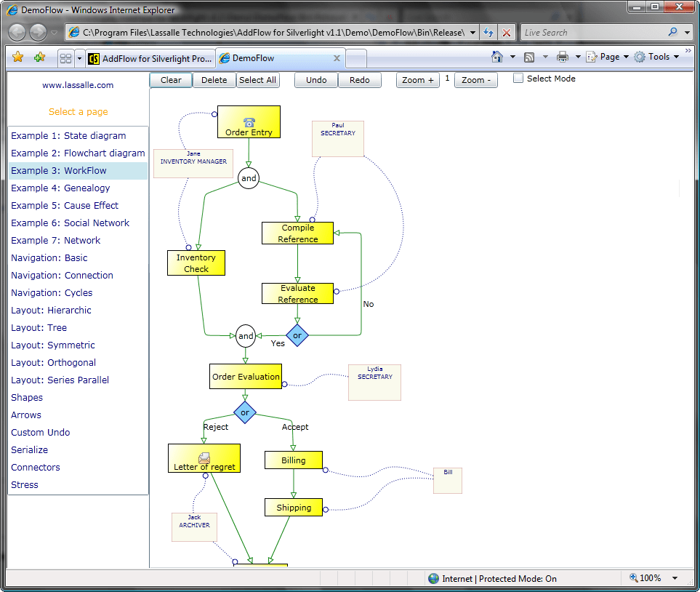Select the Order Entry node with phone icon

click(249, 121)
